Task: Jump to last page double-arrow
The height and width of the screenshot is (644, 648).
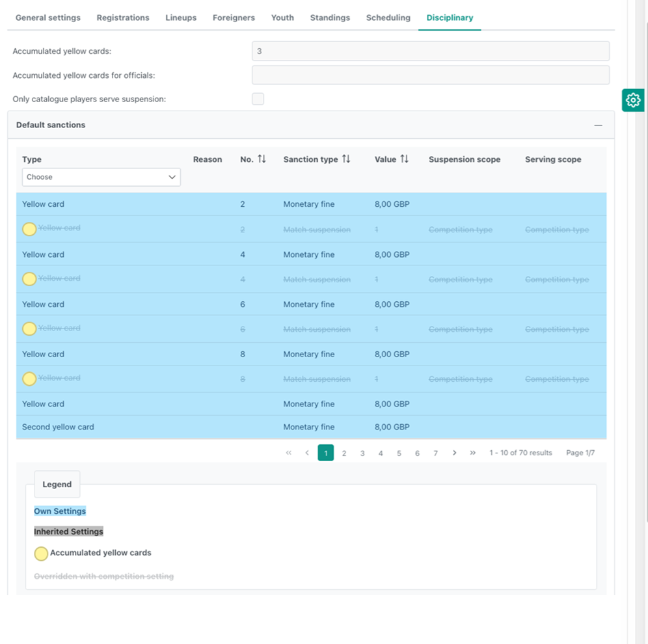Action: tap(472, 453)
